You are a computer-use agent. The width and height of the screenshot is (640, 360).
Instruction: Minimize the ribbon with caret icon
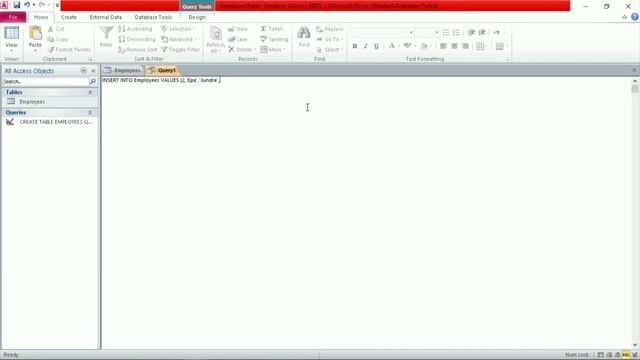coord(624,17)
